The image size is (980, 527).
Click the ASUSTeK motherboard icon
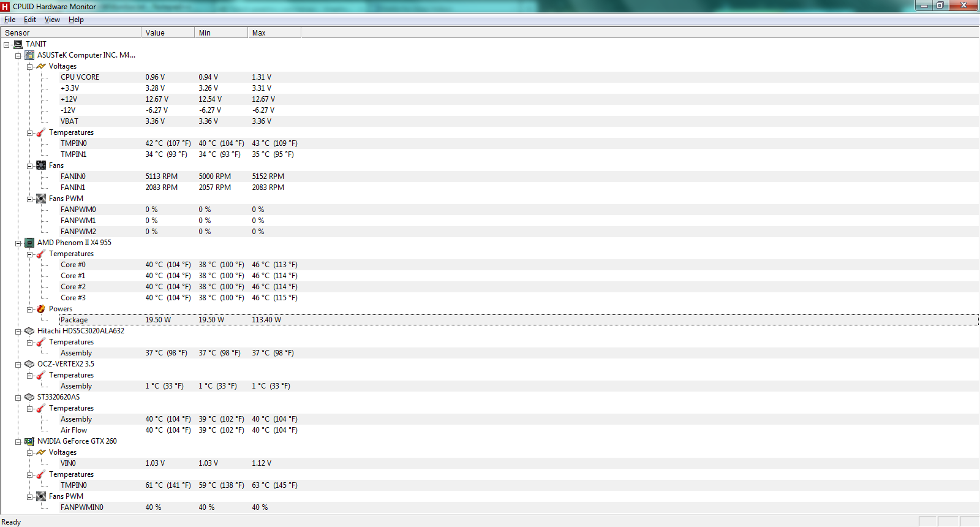(29, 55)
